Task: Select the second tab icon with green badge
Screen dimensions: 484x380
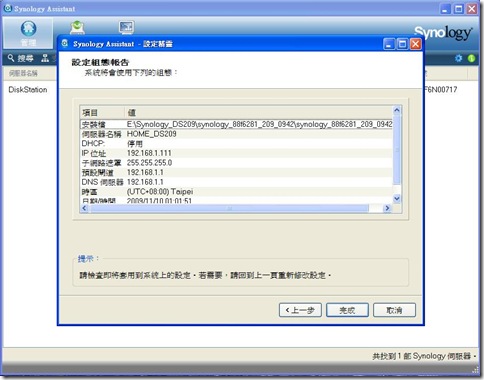Action: pyautogui.click(x=77, y=28)
